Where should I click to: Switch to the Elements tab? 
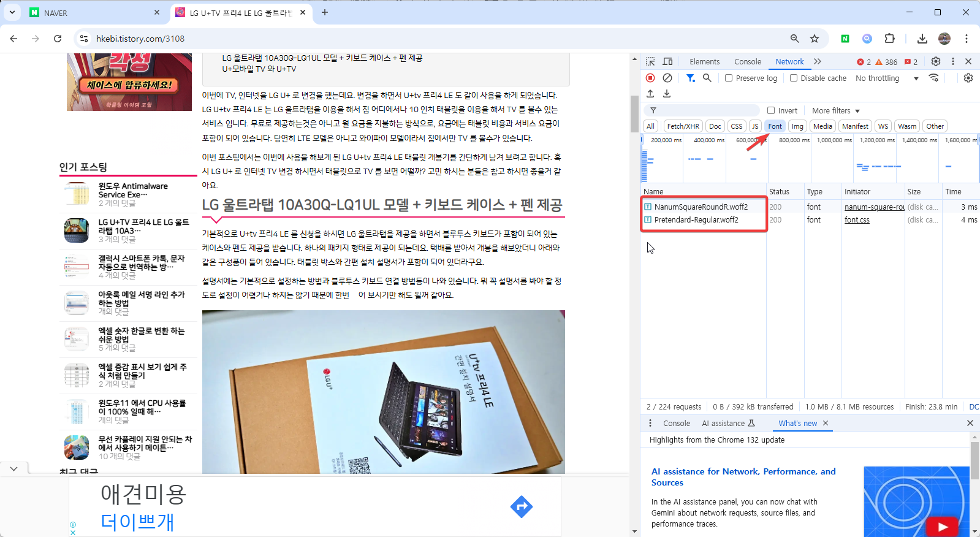(704, 61)
